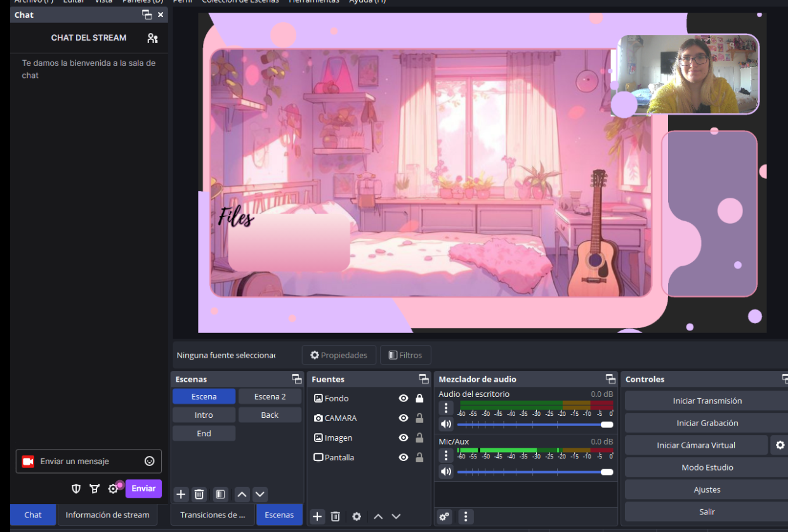Hide the Fondo source

coord(403,398)
